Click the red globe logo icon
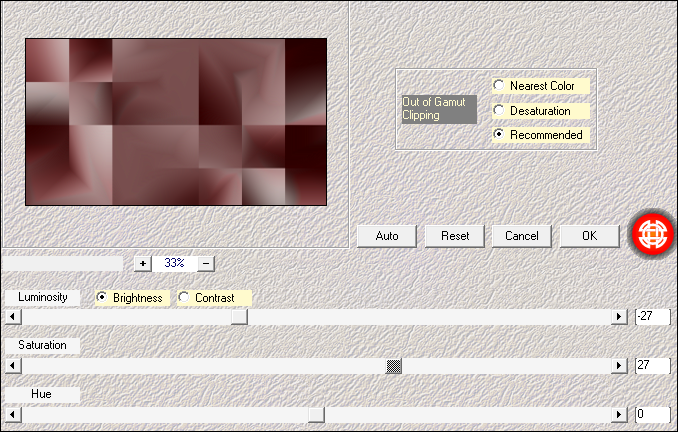 click(653, 234)
